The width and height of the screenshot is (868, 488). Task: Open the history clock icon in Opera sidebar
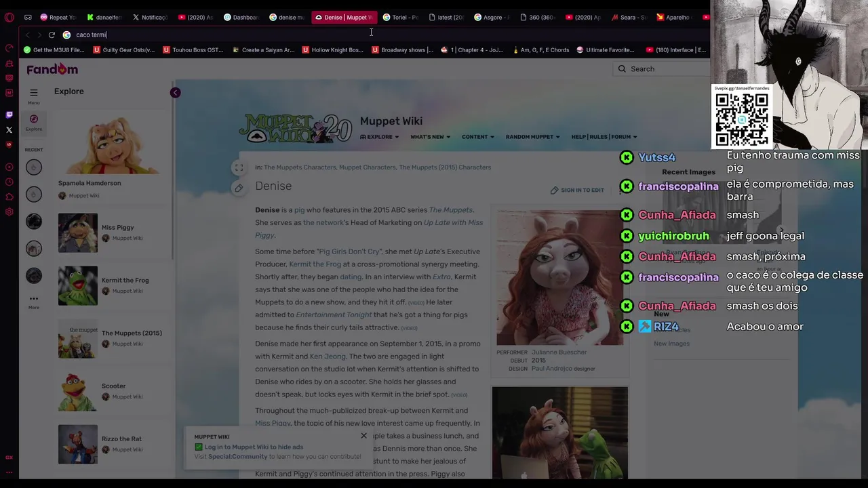pos(9,182)
